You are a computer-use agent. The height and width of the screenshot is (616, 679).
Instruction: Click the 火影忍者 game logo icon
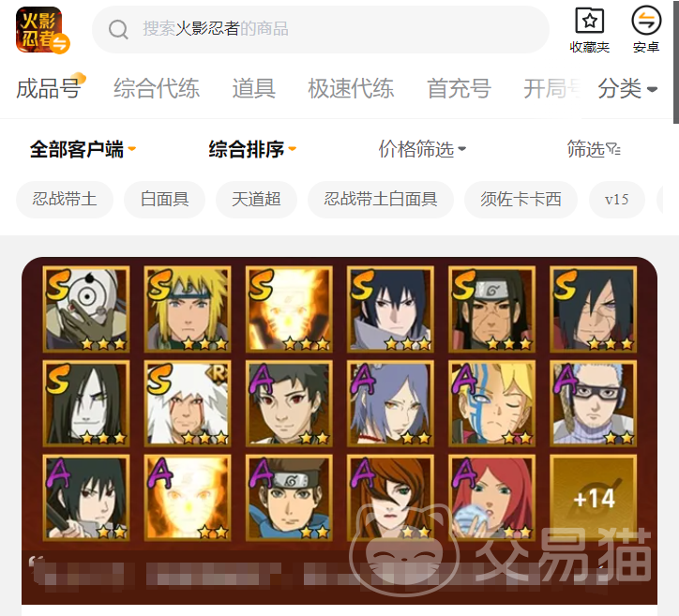pos(42,30)
